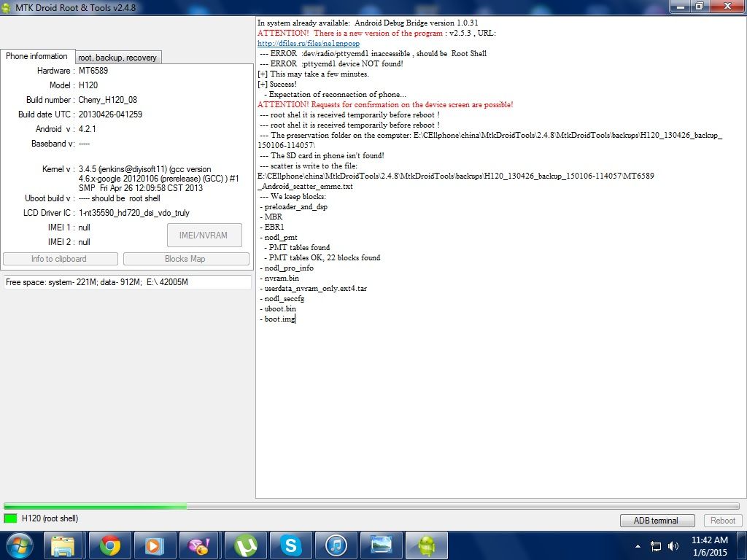Open the dfiles.ru download link
This screenshot has width=747, height=560.
(x=309, y=44)
